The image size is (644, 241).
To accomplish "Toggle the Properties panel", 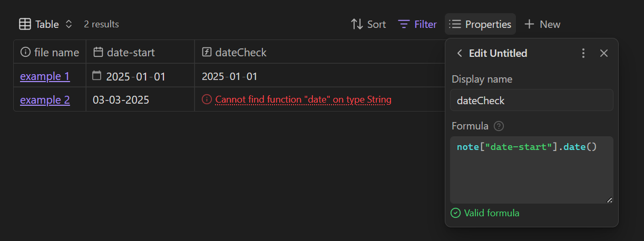I will tap(480, 24).
